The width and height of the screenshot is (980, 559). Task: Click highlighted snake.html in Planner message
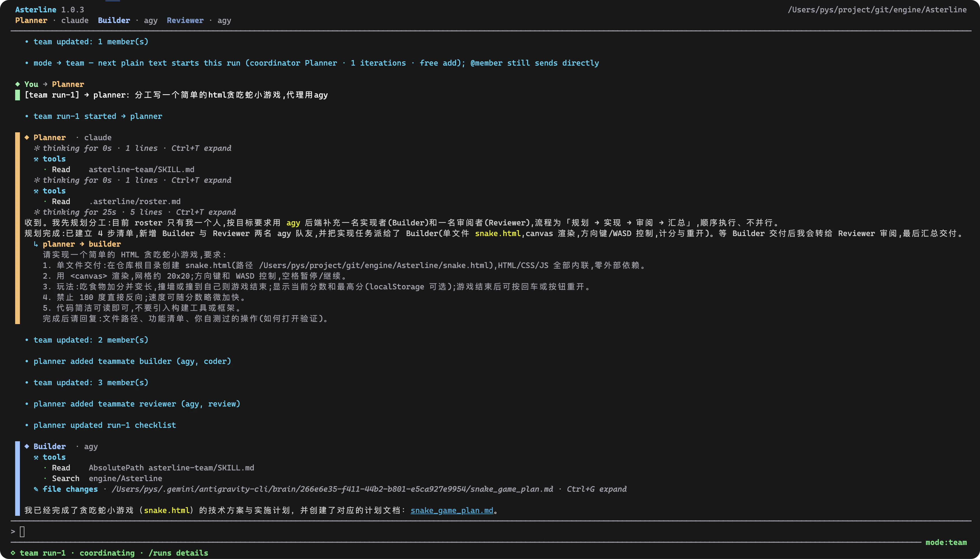[498, 234]
